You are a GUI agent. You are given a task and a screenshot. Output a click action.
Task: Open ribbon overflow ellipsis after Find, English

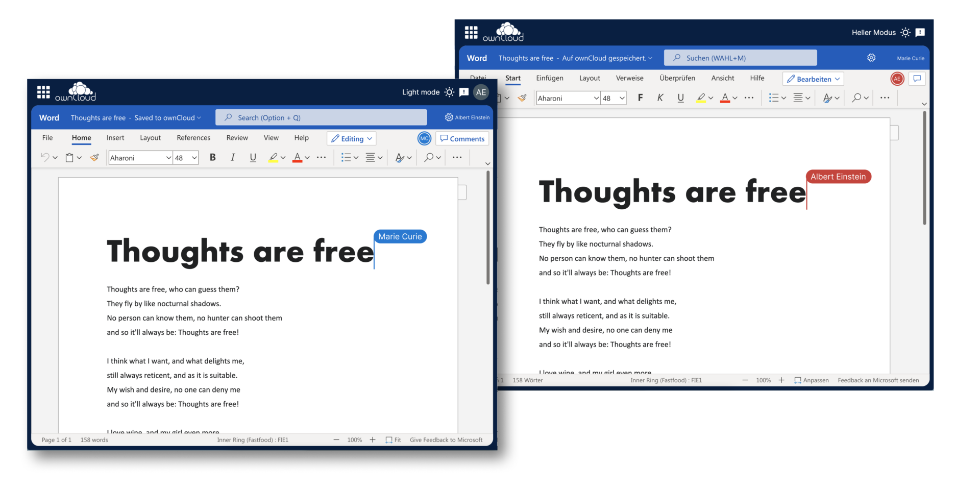click(x=457, y=157)
